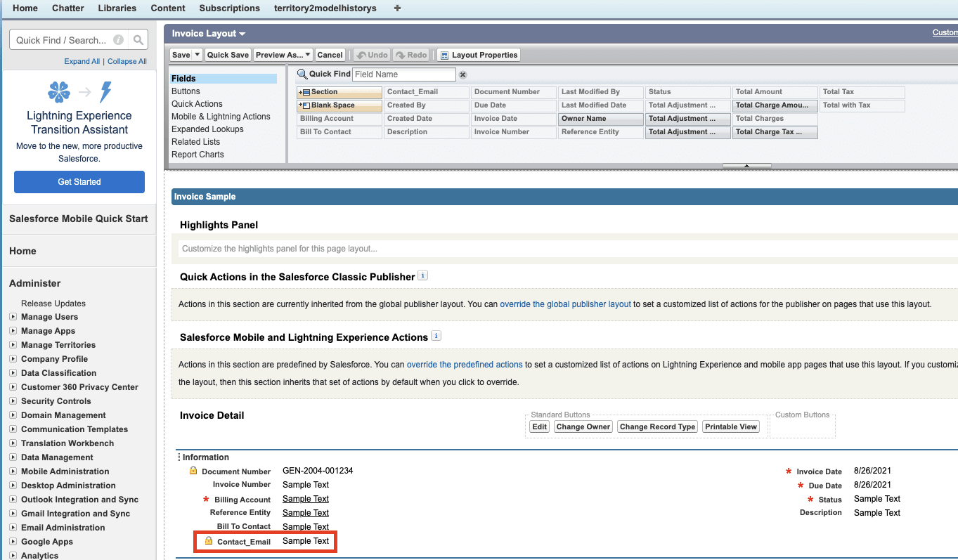This screenshot has width=958, height=560.
Task: Open the Save button dropdown arrow
Action: tap(197, 55)
